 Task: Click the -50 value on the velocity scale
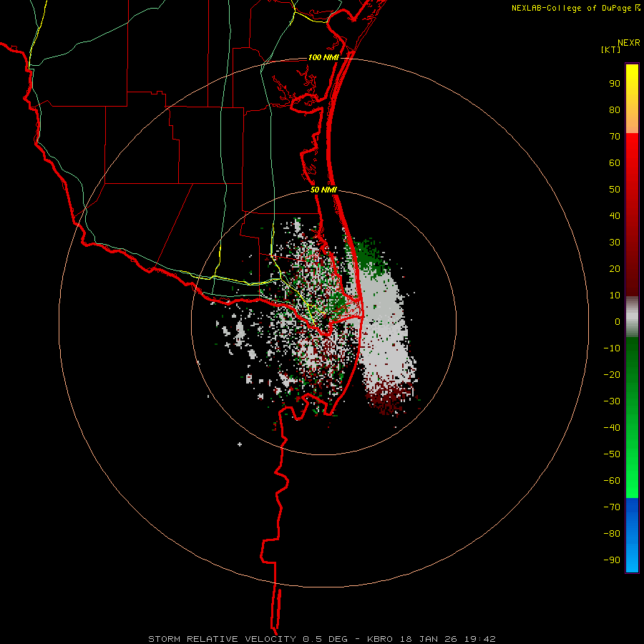tap(612, 454)
